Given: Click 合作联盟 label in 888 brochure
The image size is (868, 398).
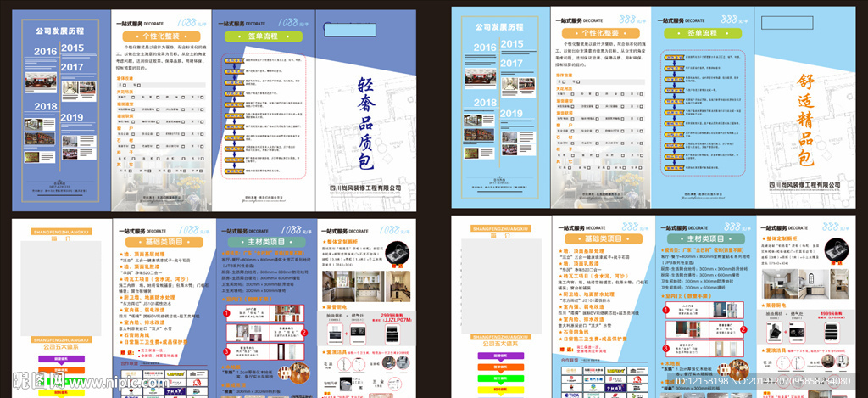Looking at the screenshot, I should pos(570,361).
